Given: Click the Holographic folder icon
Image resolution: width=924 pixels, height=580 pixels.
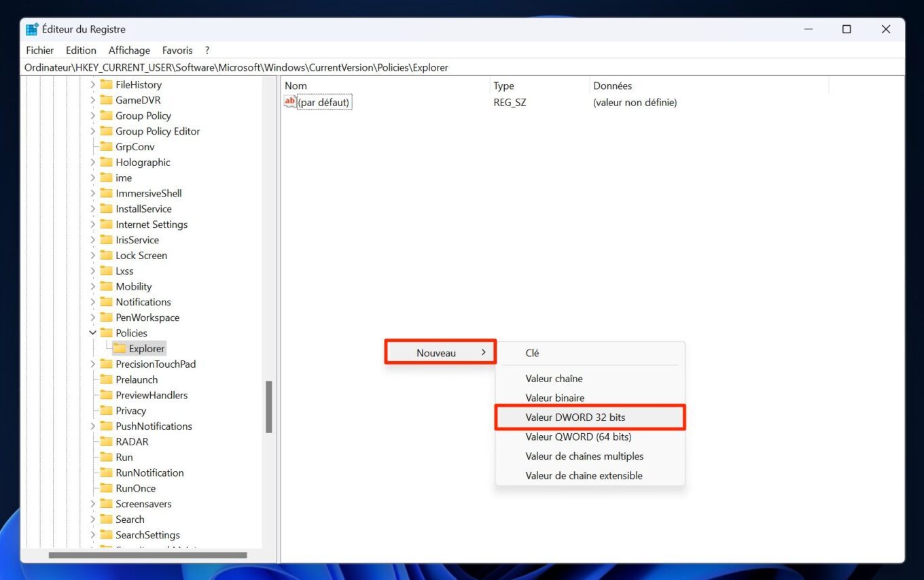Looking at the screenshot, I should (106, 162).
